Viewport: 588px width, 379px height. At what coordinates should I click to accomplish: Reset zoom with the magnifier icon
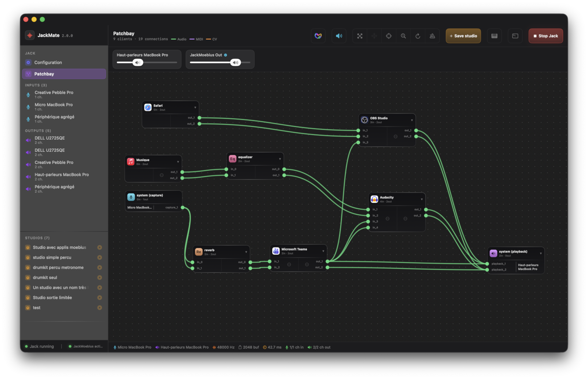[x=403, y=36]
